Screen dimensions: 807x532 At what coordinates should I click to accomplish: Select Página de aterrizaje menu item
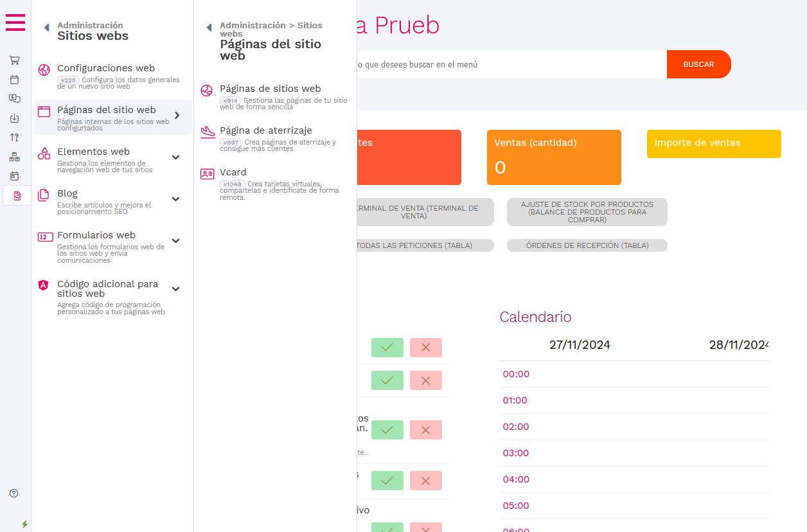265,130
